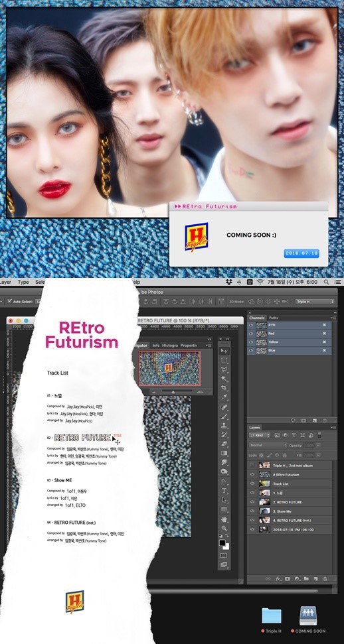Switch to the Paths tab
Image resolution: width=344 pixels, height=644 pixels.
click(274, 318)
